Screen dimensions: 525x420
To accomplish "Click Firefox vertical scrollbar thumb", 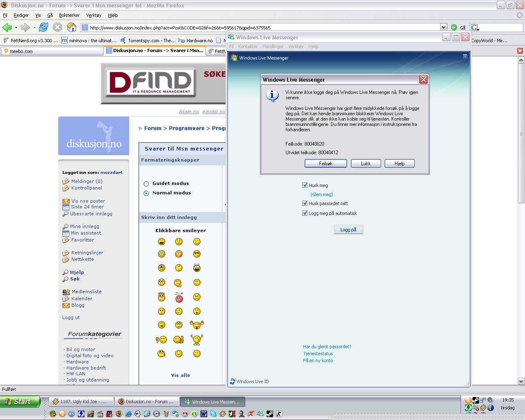I will (521, 133).
